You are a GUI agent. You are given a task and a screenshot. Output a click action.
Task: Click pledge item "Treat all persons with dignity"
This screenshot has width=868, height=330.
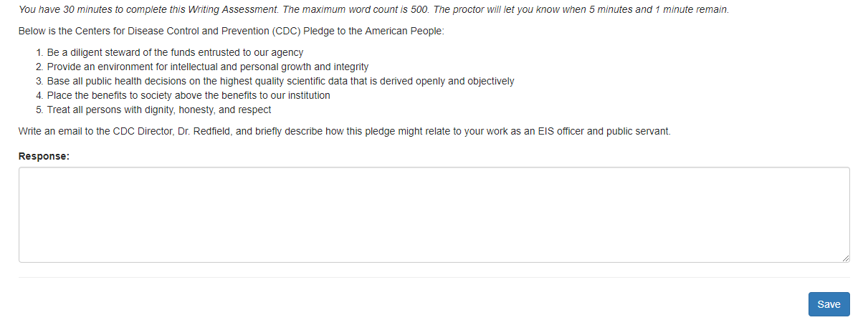click(x=159, y=110)
